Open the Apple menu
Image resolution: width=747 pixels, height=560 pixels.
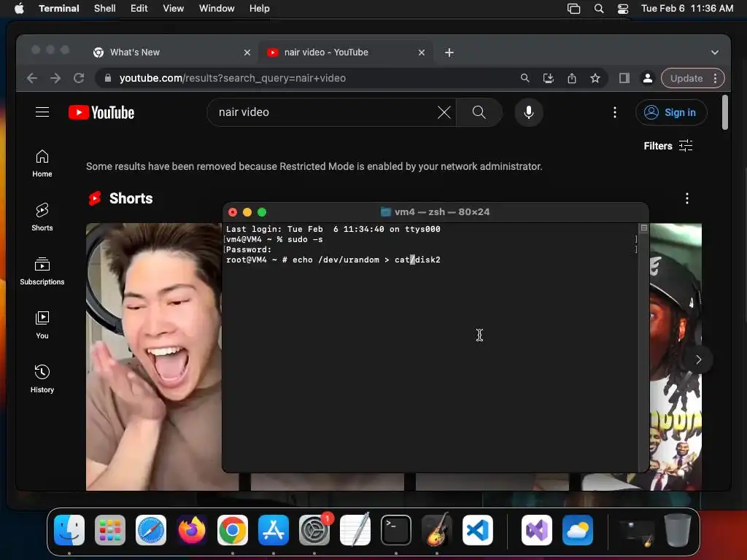click(19, 8)
